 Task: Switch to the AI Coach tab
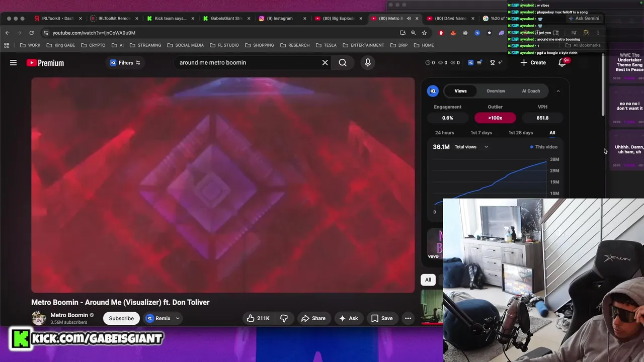click(531, 91)
